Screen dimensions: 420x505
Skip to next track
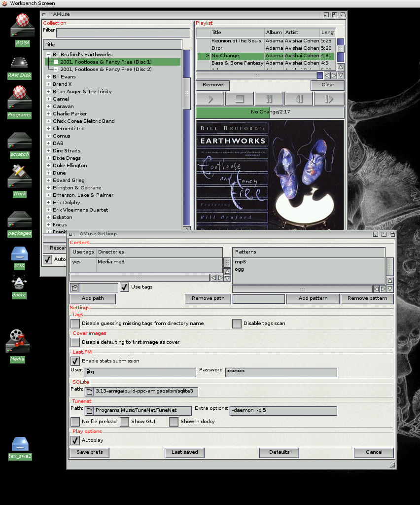point(329,99)
